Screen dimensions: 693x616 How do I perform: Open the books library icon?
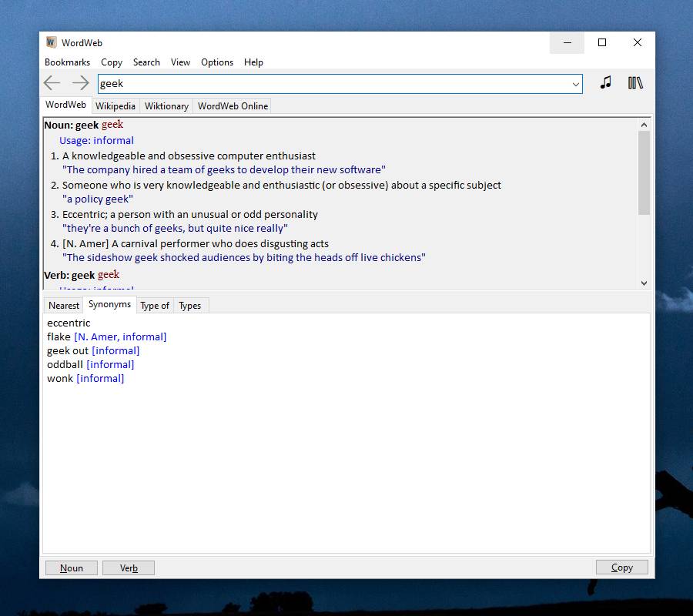point(635,83)
